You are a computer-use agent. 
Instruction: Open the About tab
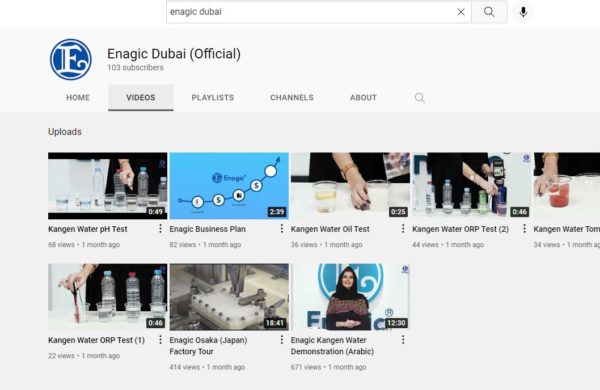click(363, 98)
